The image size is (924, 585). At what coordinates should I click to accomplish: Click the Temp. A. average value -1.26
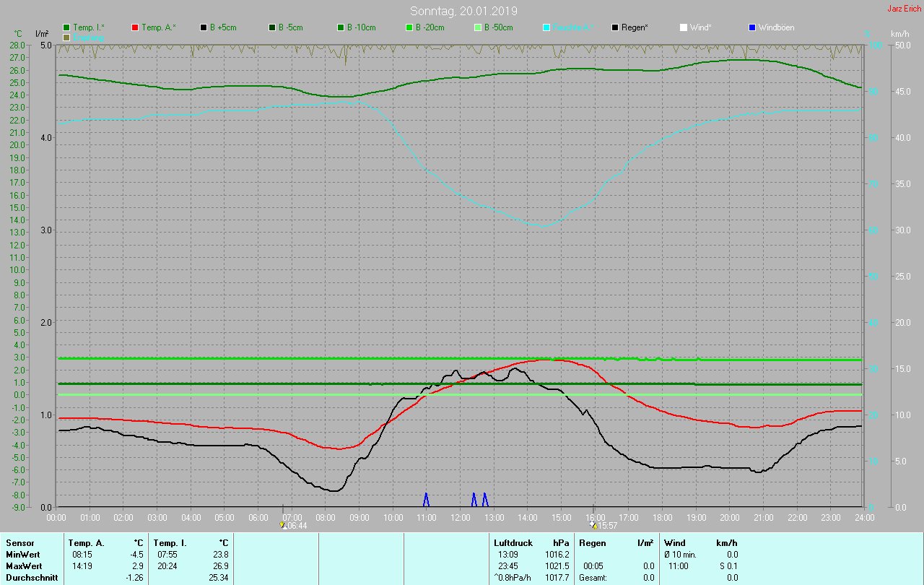coord(134,578)
